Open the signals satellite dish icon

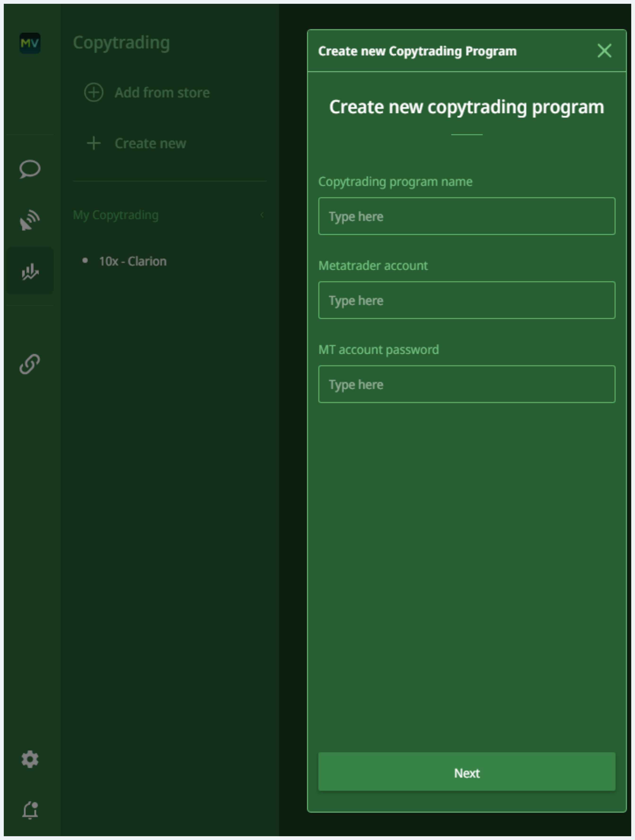click(x=30, y=220)
